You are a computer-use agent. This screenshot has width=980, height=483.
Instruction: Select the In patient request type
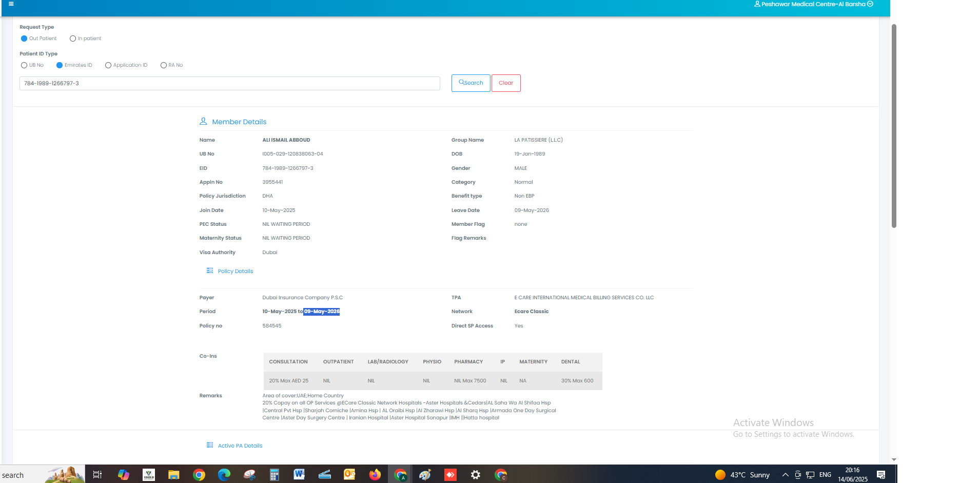click(73, 38)
